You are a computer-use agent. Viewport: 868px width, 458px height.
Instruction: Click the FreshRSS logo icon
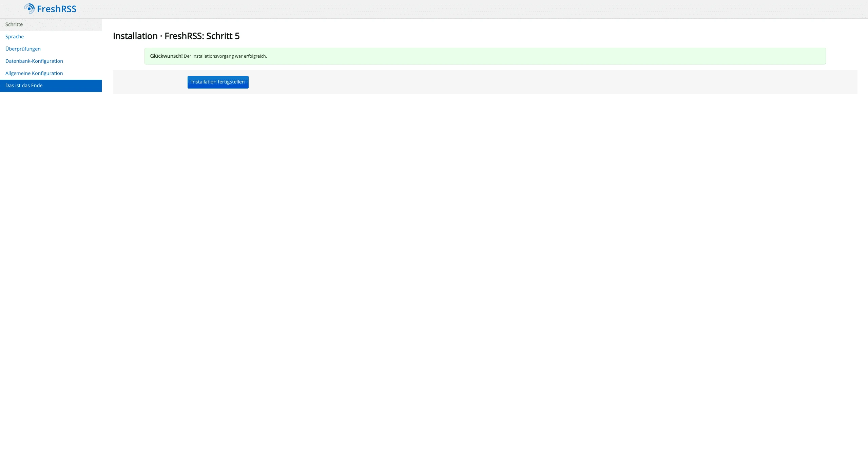[x=29, y=9]
